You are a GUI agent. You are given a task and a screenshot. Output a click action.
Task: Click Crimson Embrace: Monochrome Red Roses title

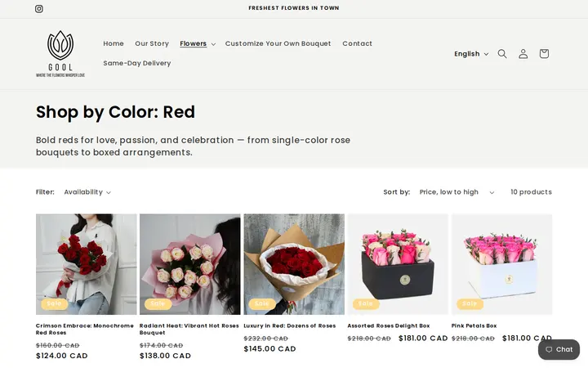(85, 329)
